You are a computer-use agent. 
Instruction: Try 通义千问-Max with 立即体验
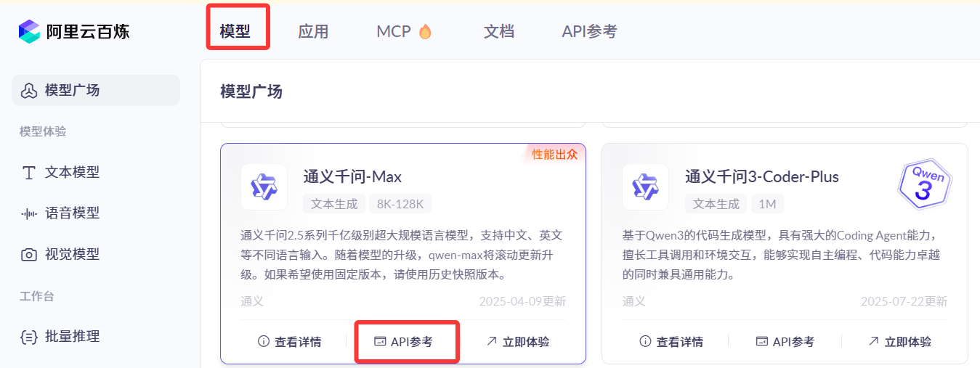pos(517,341)
